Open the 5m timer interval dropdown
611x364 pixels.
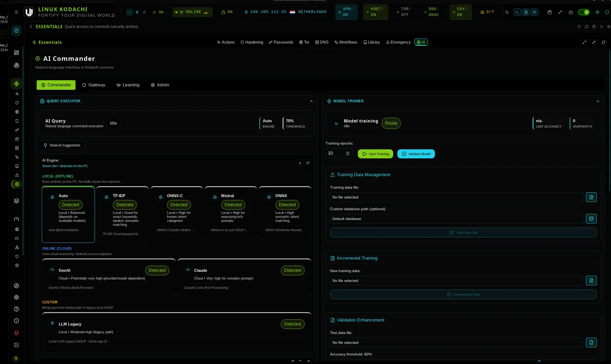(x=158, y=12)
